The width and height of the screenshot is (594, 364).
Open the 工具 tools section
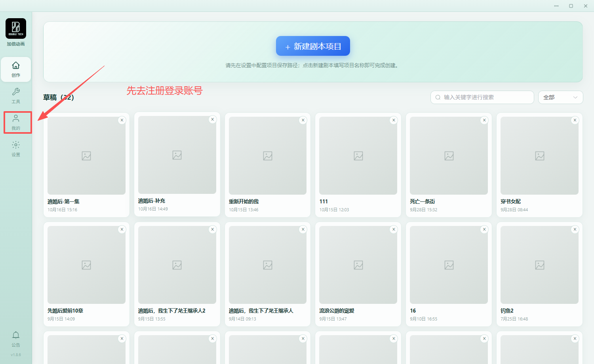click(16, 96)
